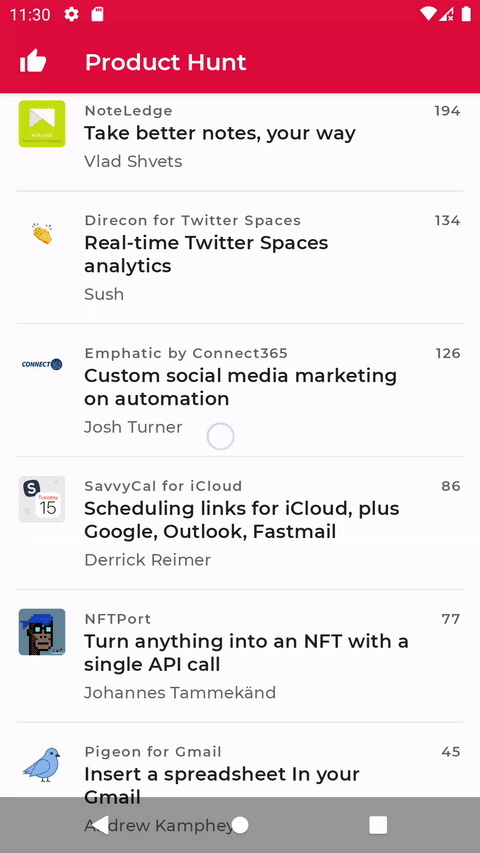This screenshot has height=853, width=480.
Task: Select 'Insert a spreadsheet In your Gmail'
Action: [x=221, y=785]
